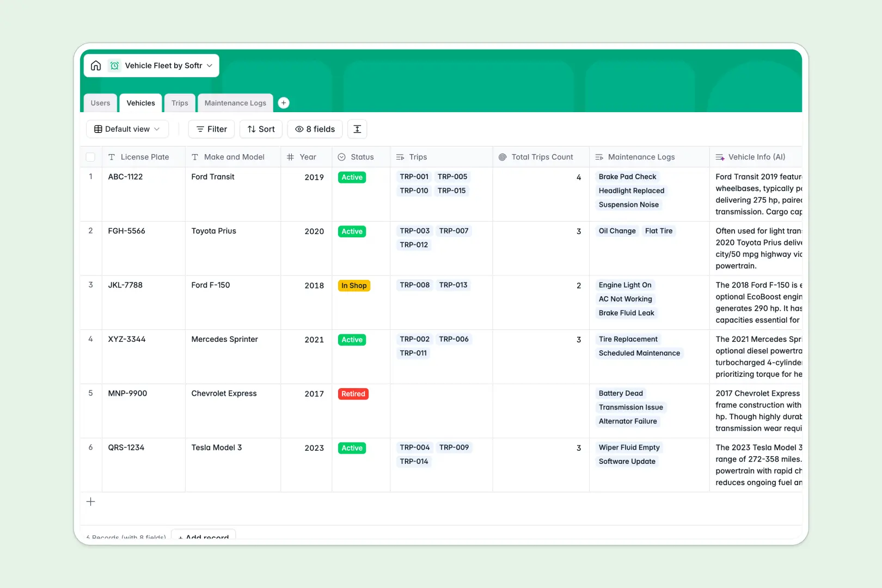The height and width of the screenshot is (588, 882).
Task: Open the Scheduled Maintenance log
Action: [639, 353]
